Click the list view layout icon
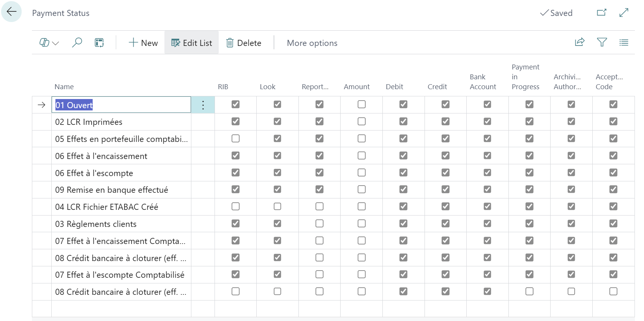This screenshot has height=321, width=644. coord(623,42)
